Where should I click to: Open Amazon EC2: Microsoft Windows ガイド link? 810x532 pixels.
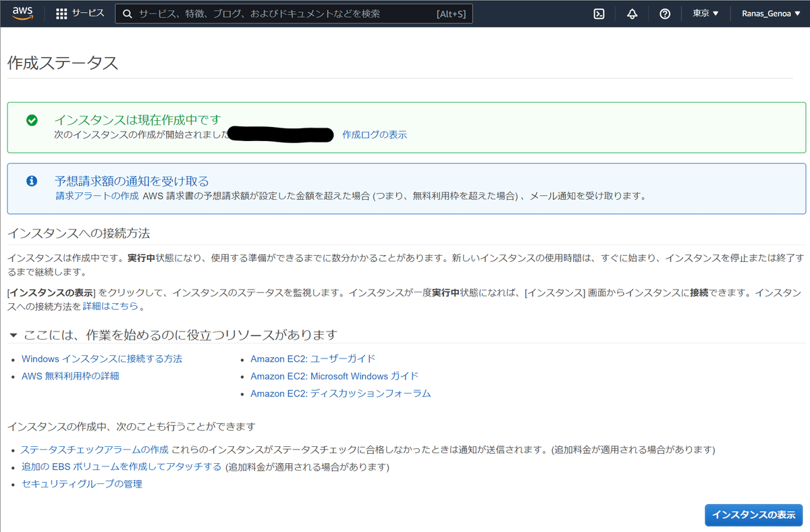[x=334, y=376]
